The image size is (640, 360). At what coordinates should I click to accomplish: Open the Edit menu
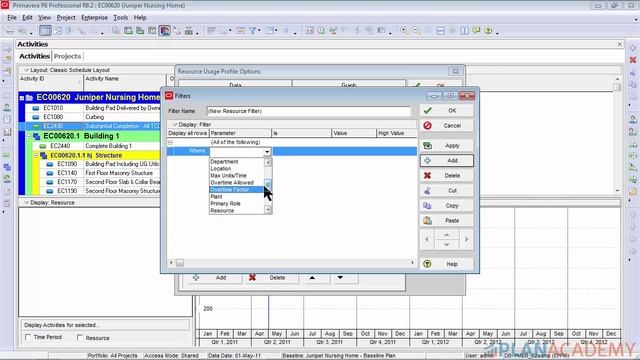(27, 18)
